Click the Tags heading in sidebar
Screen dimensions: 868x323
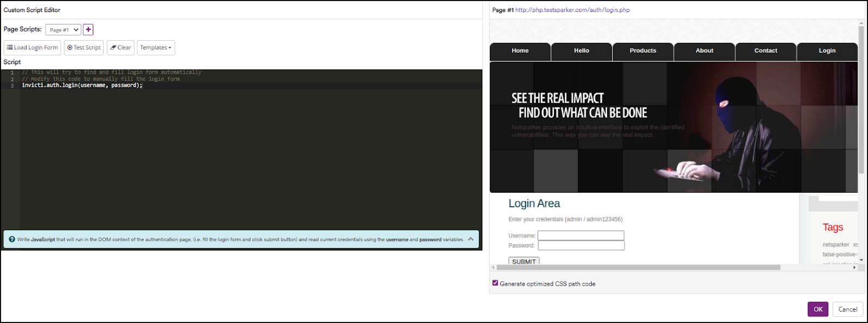(x=833, y=227)
